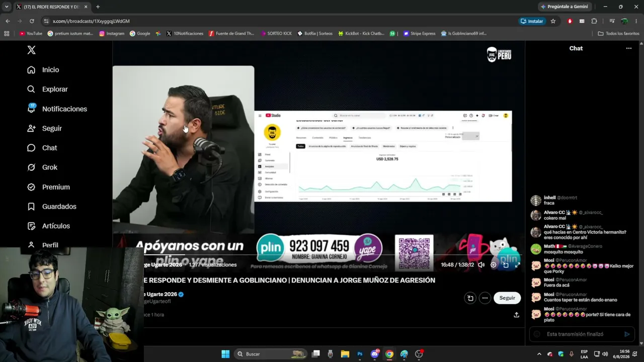Image resolution: width=644 pixels, height=362 pixels.
Task: Open Notificaciones in the sidebar
Action: click(x=57, y=109)
